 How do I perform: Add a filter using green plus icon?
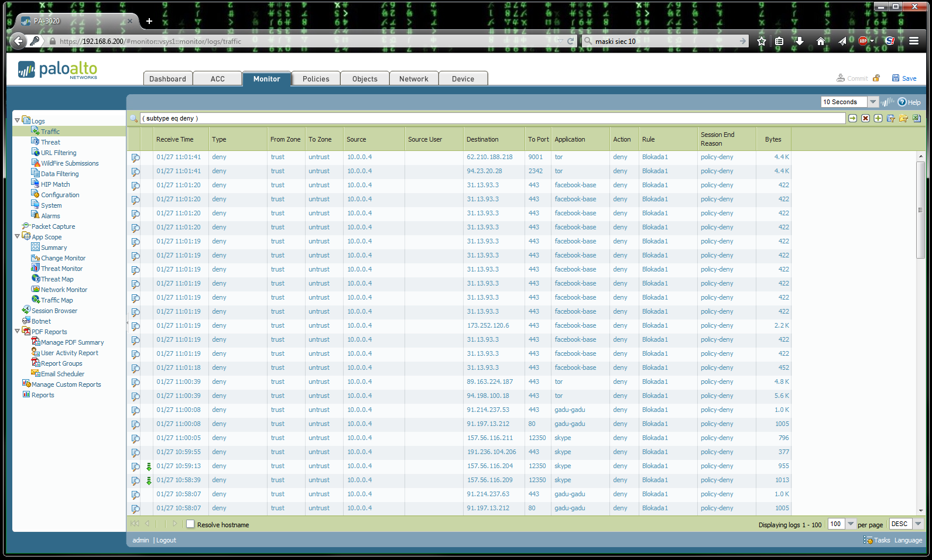(x=878, y=118)
